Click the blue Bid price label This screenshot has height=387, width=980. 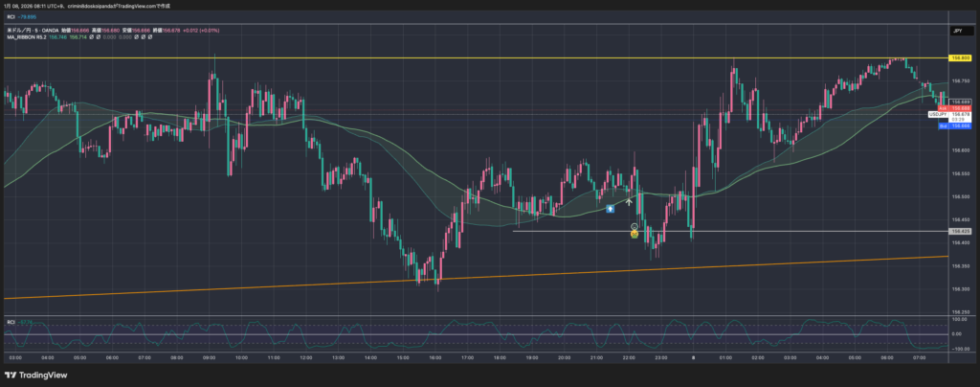click(x=943, y=125)
